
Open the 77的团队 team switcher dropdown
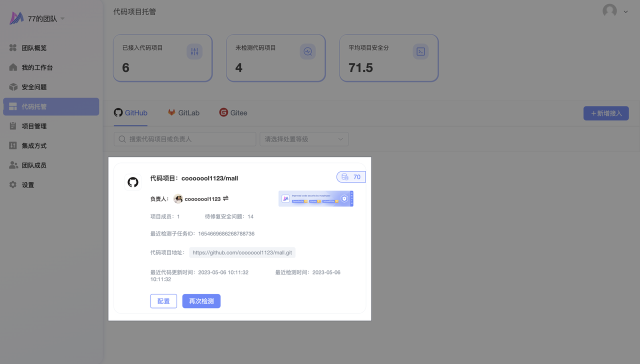pyautogui.click(x=62, y=19)
